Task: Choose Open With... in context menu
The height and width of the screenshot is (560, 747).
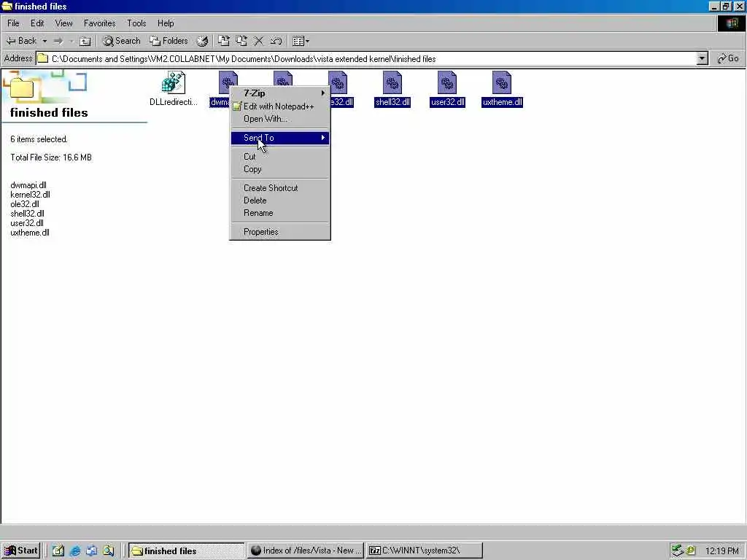Action: pos(279,119)
